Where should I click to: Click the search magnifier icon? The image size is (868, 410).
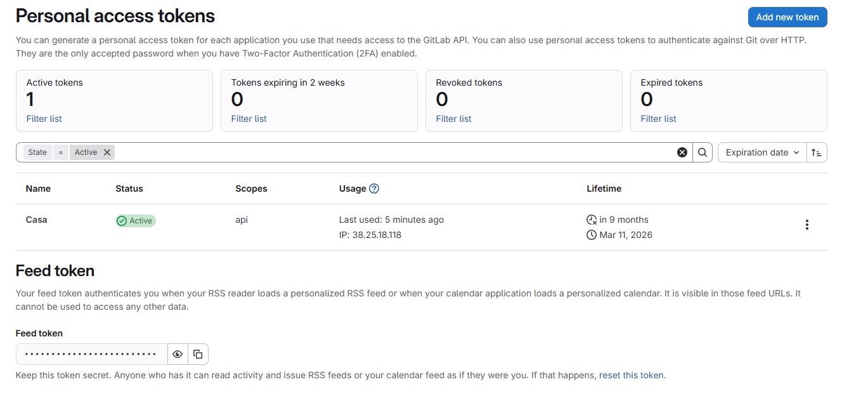[703, 152]
